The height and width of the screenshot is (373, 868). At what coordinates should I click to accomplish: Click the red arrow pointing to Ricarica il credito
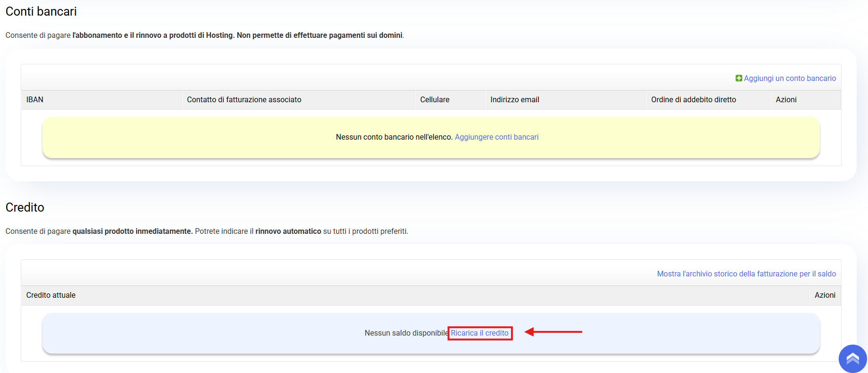click(x=553, y=332)
